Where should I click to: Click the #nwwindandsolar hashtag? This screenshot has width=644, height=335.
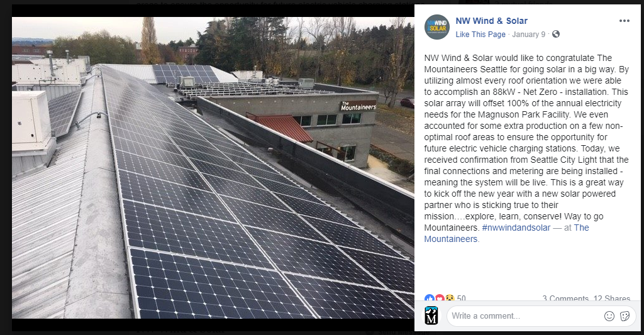(516, 228)
